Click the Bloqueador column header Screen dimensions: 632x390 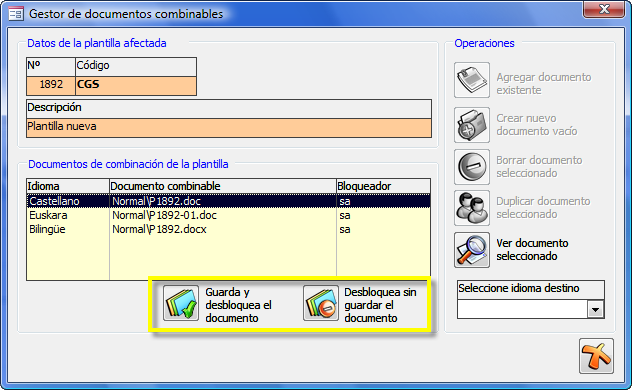[383, 186]
